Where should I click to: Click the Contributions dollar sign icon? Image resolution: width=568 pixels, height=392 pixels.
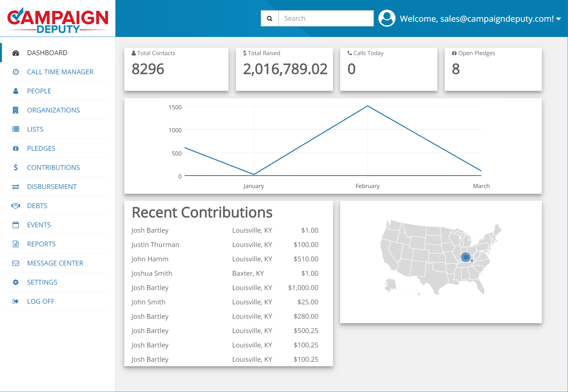click(16, 168)
